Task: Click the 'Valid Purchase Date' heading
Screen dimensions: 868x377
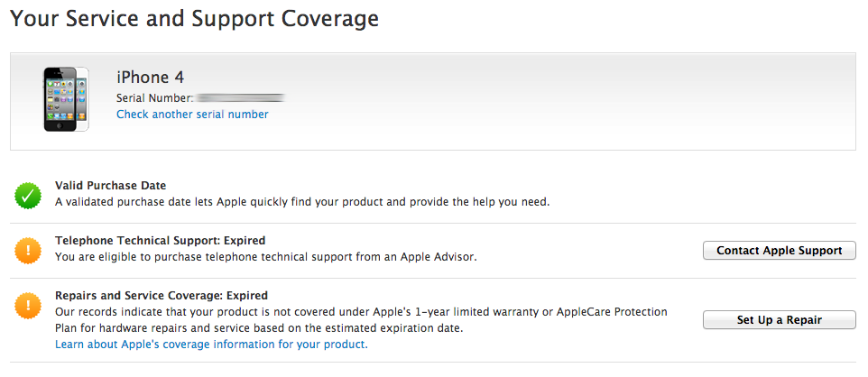Action: coord(110,186)
